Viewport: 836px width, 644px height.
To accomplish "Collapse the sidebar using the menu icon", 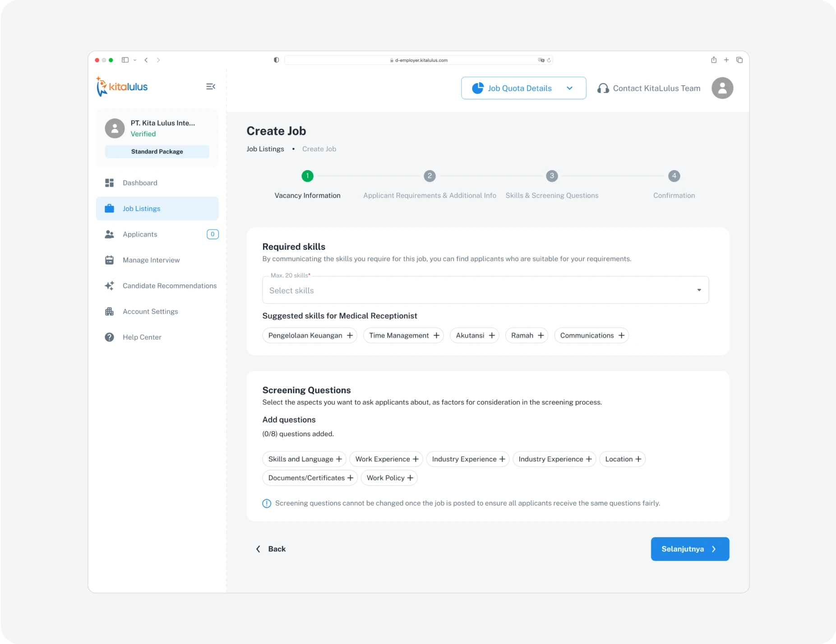I will tap(210, 87).
